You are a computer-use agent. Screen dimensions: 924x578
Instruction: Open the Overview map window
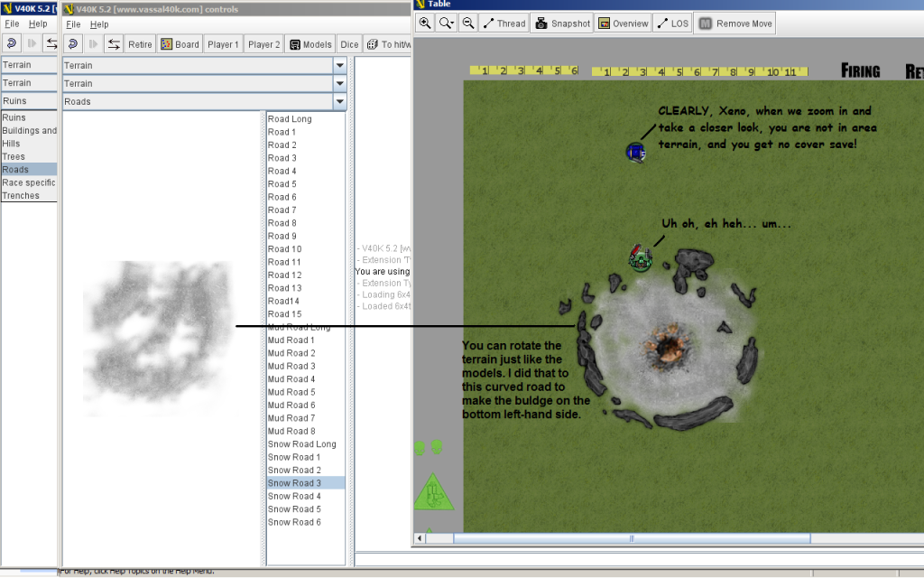(623, 23)
